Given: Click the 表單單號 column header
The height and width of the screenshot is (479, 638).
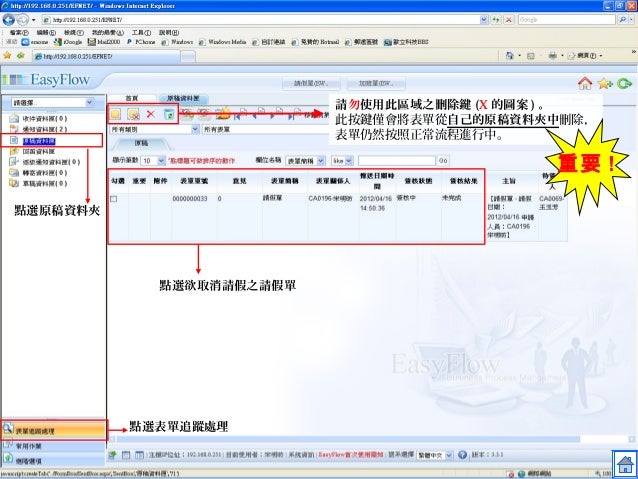Looking at the screenshot, I should (194, 181).
